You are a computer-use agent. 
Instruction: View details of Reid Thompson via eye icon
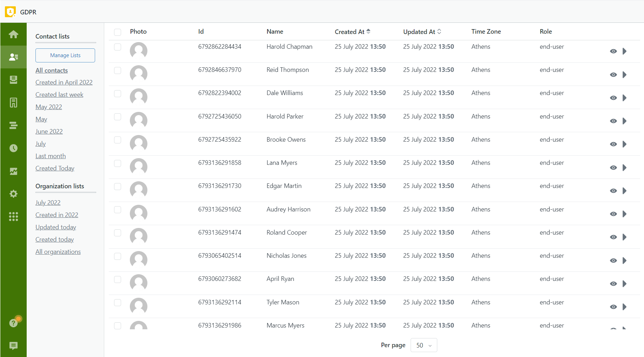point(613,74)
